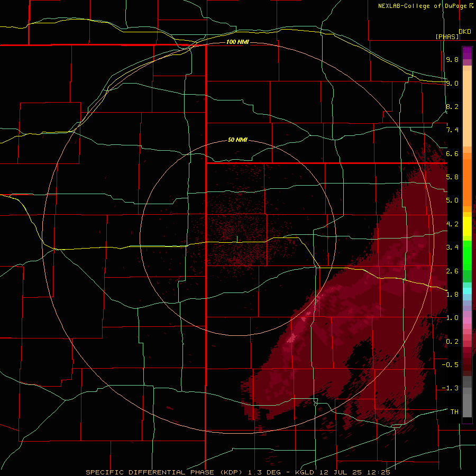
Task: Select the 3.4 legend value
Action: pos(452,247)
